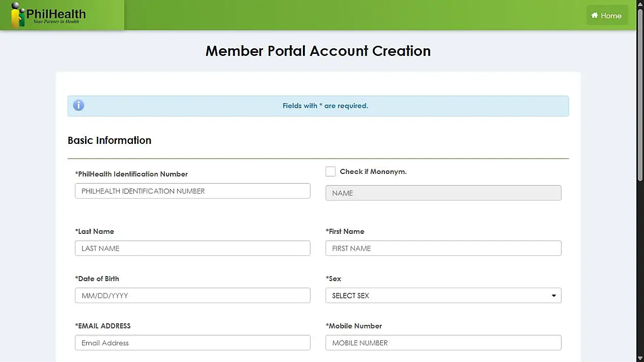Image resolution: width=644 pixels, height=362 pixels.
Task: Click 'Member Portal Account Creation' heading
Action: pos(318,51)
